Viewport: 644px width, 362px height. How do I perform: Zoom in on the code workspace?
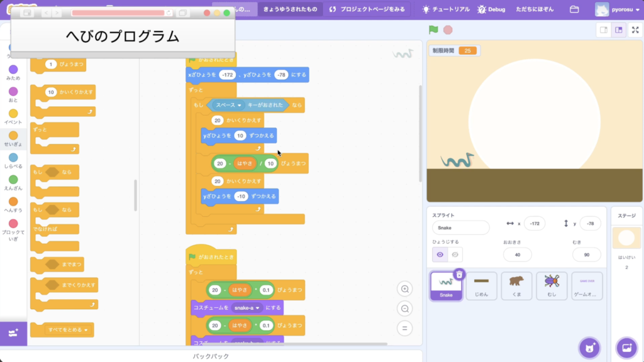[x=405, y=289]
